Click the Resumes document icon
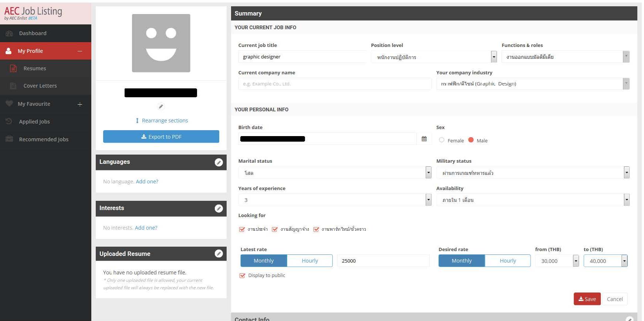644x321 pixels. 13,68
